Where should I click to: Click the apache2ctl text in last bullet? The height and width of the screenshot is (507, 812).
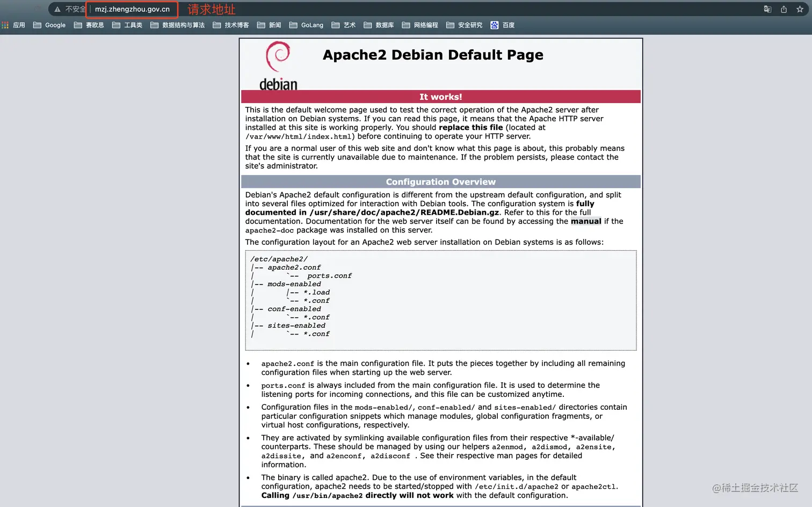coord(593,487)
